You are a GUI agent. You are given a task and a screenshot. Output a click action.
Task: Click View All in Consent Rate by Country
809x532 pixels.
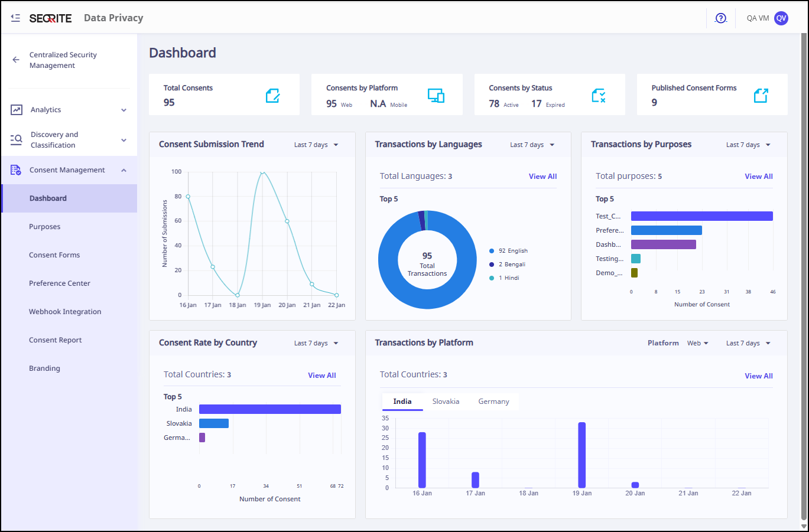321,376
